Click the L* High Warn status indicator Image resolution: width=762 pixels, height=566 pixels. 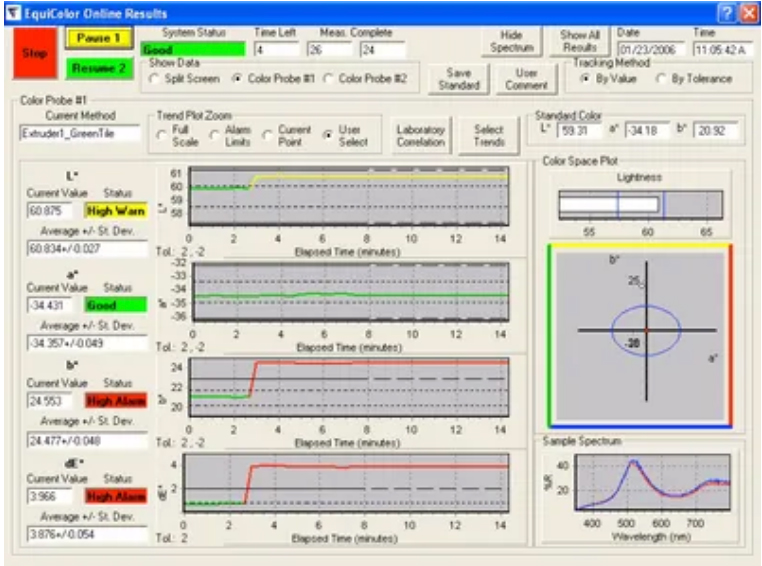pos(116,211)
